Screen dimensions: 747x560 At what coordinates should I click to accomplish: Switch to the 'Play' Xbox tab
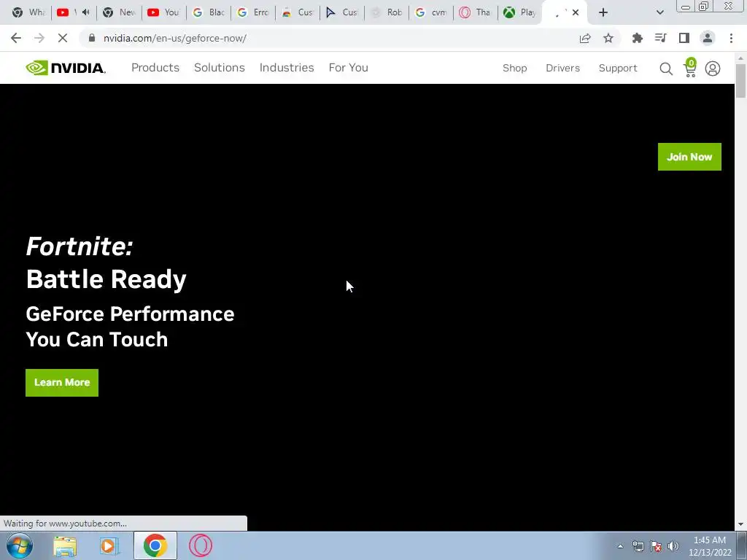pyautogui.click(x=519, y=12)
